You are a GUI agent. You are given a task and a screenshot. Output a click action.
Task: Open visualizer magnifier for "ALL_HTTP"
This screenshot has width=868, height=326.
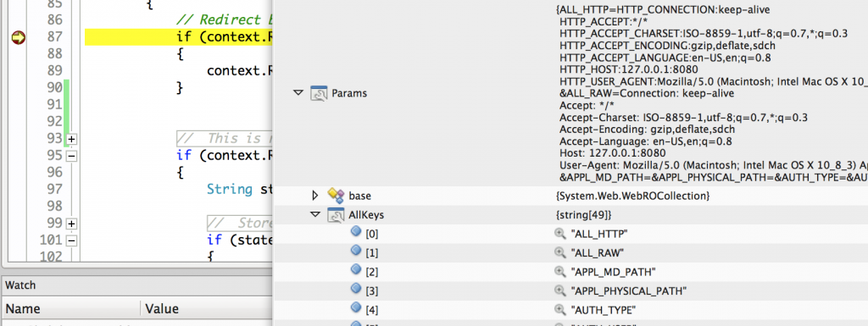pyautogui.click(x=559, y=234)
